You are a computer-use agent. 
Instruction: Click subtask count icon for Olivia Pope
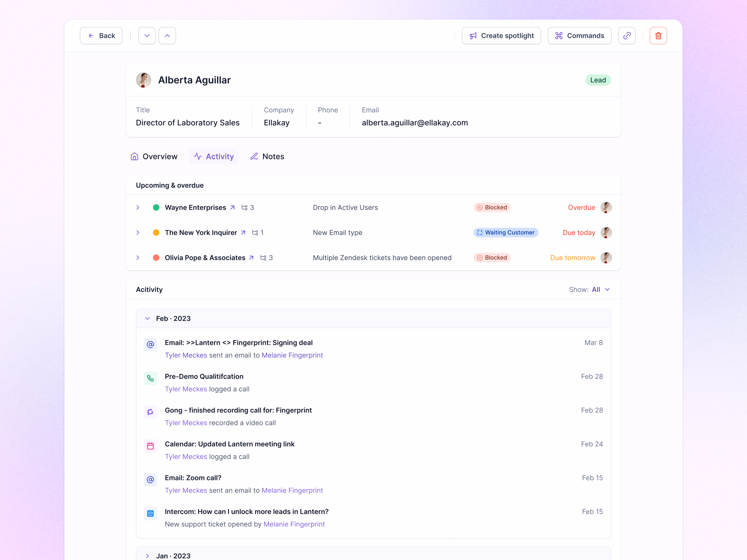pos(263,258)
